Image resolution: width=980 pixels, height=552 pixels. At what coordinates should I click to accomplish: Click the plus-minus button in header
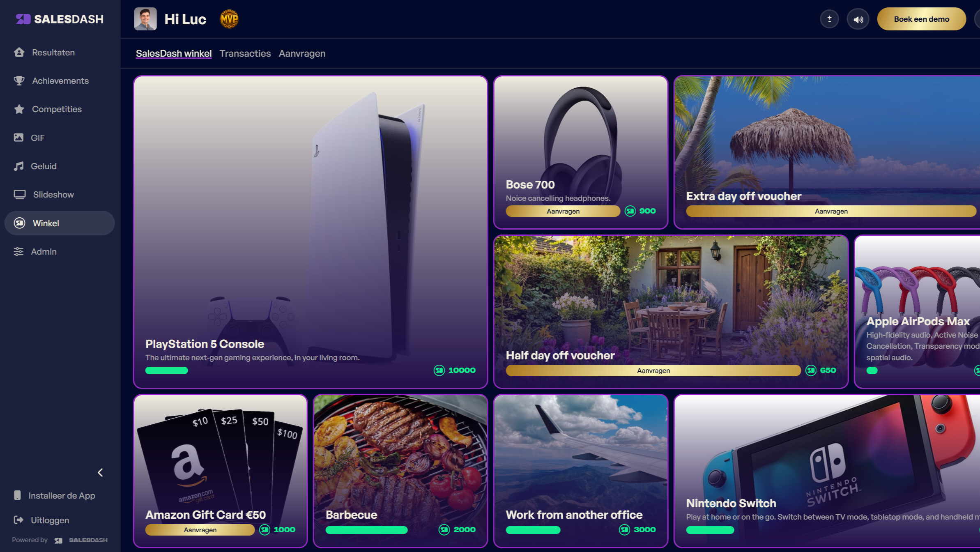click(829, 19)
